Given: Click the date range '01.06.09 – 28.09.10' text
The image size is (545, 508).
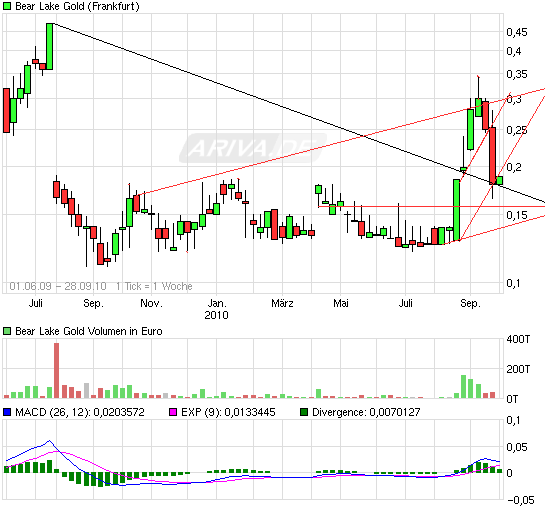Looking at the screenshot, I should [58, 286].
